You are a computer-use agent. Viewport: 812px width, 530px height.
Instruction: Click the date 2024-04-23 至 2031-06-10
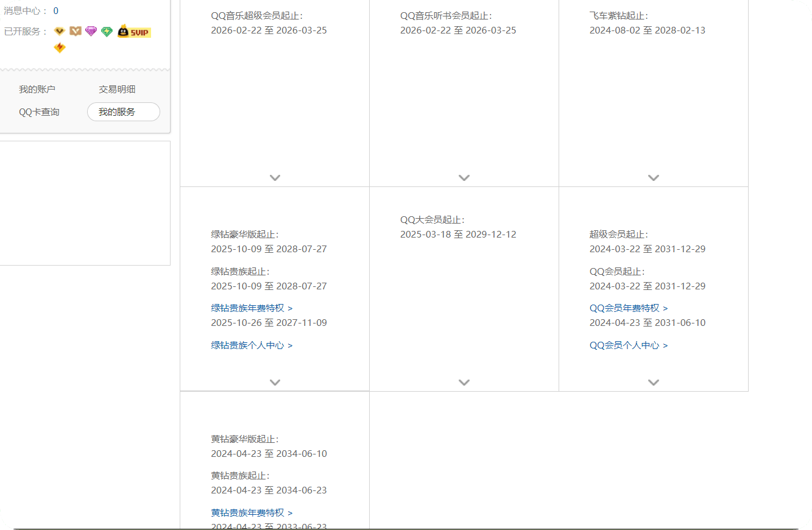tap(648, 323)
